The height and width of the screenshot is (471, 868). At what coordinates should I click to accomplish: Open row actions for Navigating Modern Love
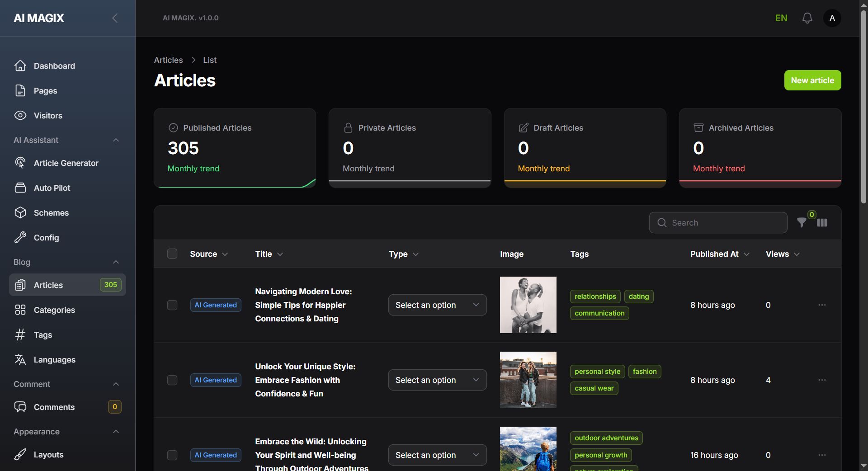[822, 305]
